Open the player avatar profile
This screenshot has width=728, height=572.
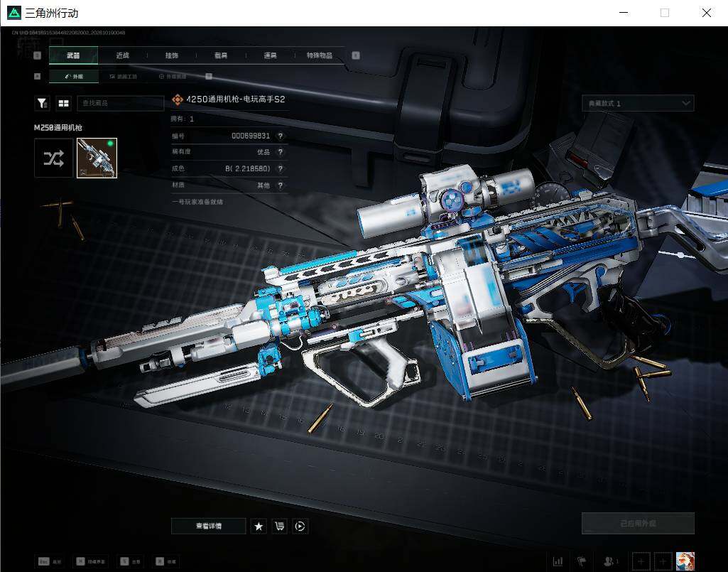[685, 561]
